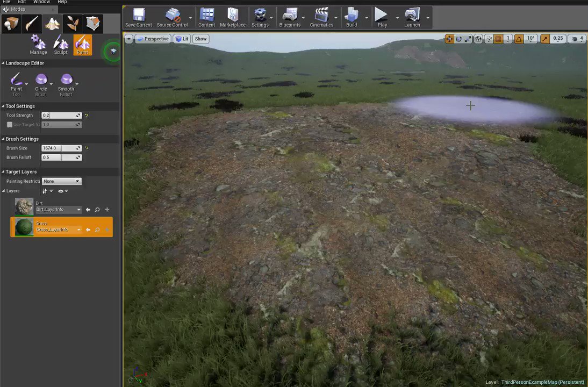Open the landscape Manage tools
Viewport: 588px width, 387px height.
(x=38, y=45)
